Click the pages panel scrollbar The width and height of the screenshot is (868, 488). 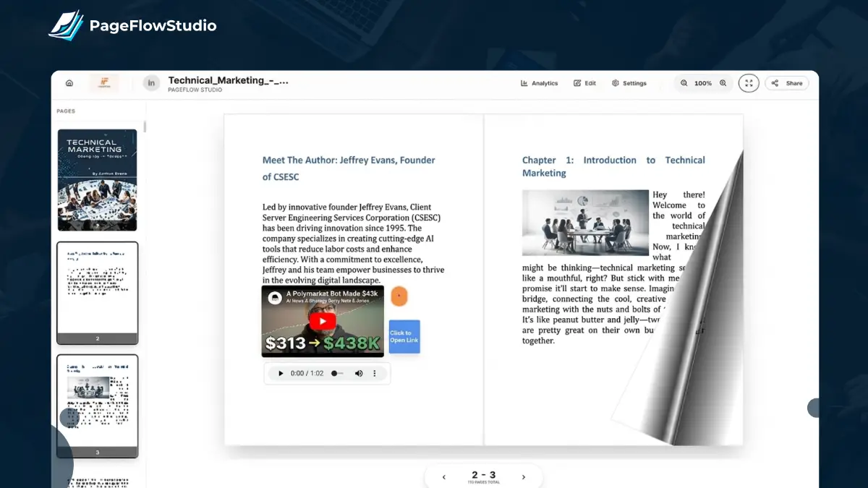[x=145, y=127]
